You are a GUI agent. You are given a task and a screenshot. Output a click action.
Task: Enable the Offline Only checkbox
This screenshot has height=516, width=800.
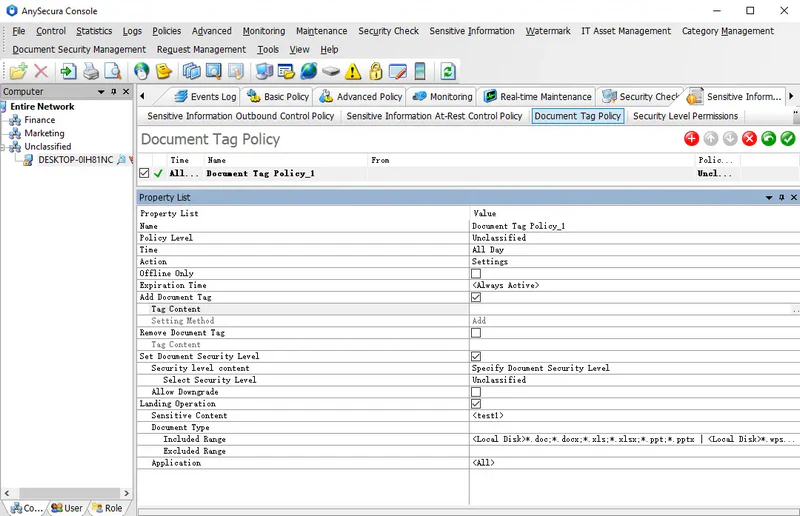476,274
